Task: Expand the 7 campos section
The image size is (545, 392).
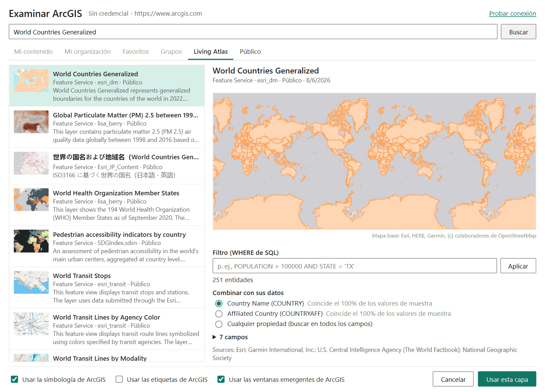Action: coord(230,337)
